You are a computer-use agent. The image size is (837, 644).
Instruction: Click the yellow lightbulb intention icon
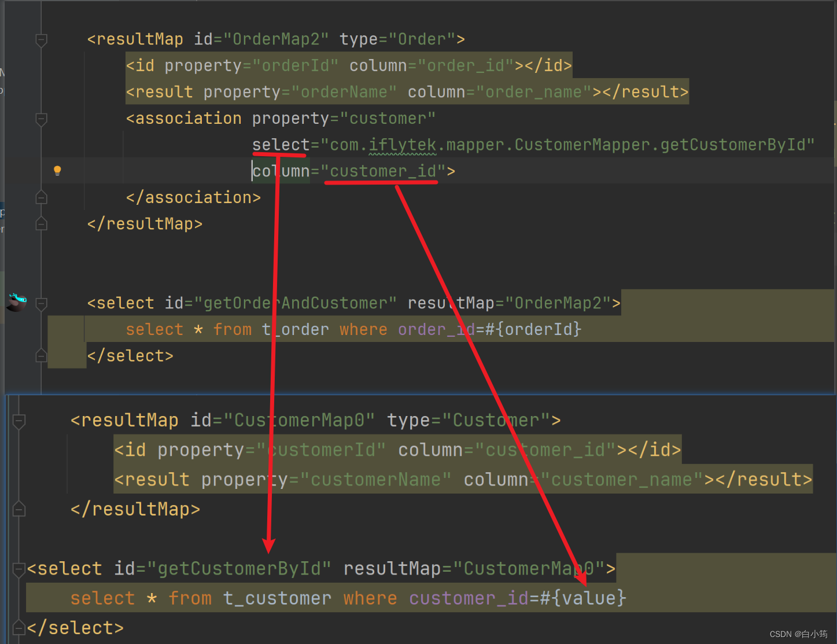tap(57, 170)
